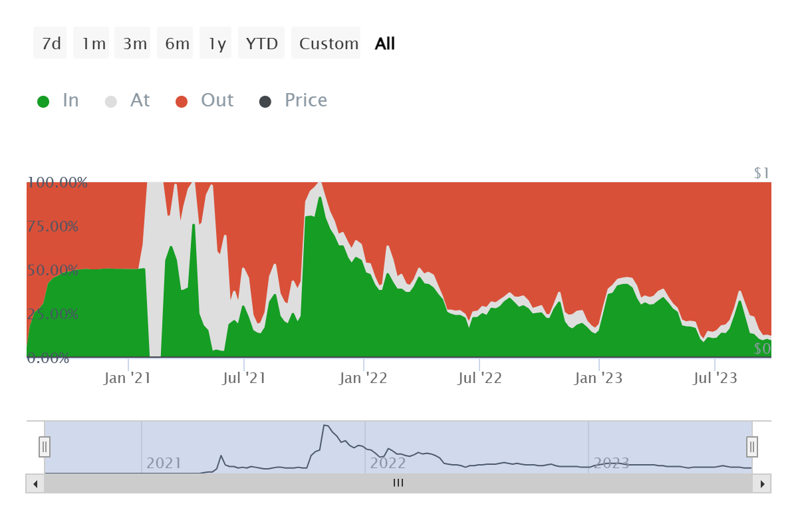Toggle the gray At legend indicator
The width and height of the screenshot is (798, 532).
tap(110, 100)
